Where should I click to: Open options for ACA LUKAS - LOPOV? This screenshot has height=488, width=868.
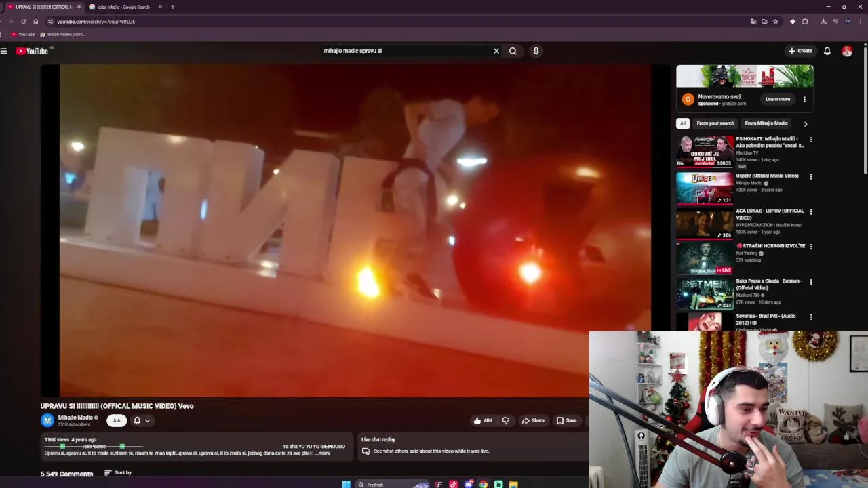[811, 211]
